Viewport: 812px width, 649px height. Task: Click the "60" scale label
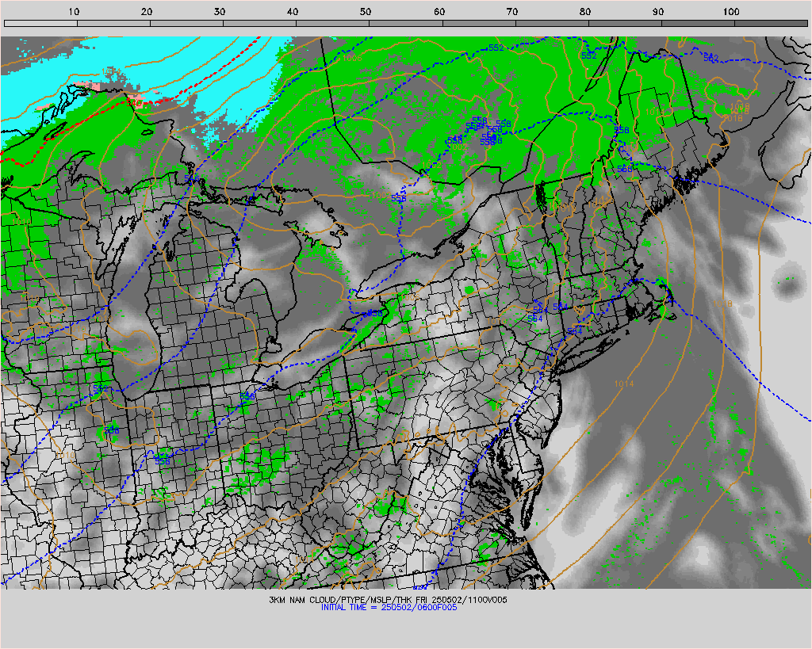coord(439,11)
